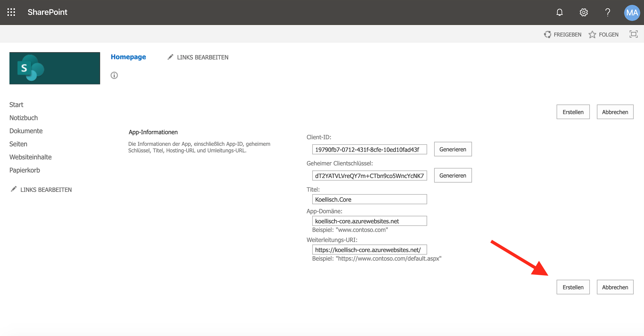
Task: Open the MA account avatar
Action: coord(632,13)
